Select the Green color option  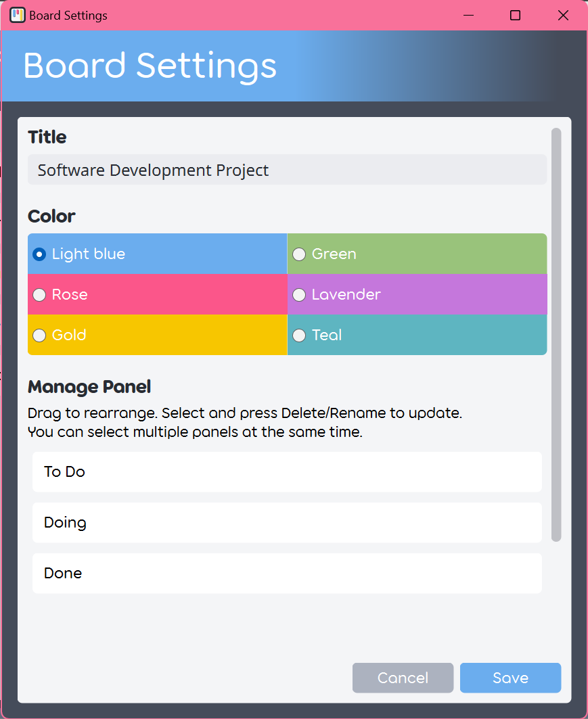click(x=299, y=254)
